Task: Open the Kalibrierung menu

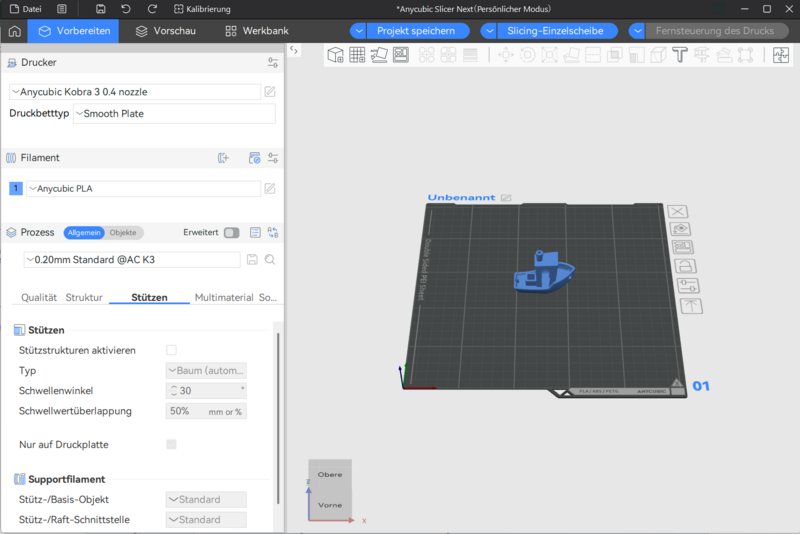Action: (202, 9)
